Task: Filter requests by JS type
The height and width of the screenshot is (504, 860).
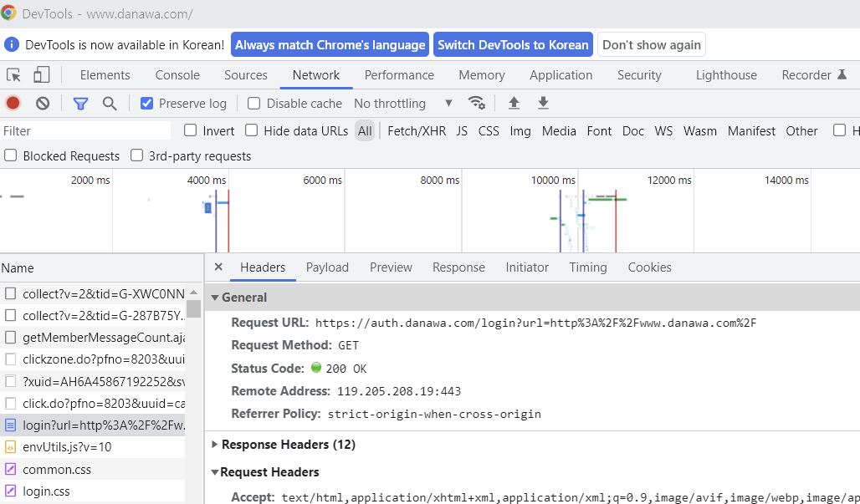Action: [462, 131]
